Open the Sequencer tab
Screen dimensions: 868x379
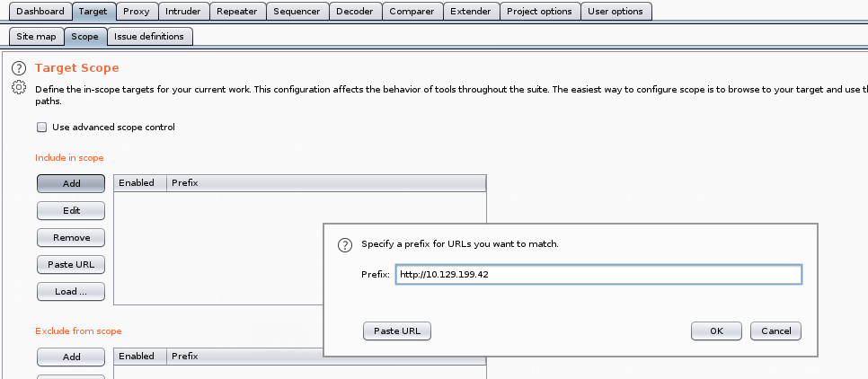tap(296, 12)
